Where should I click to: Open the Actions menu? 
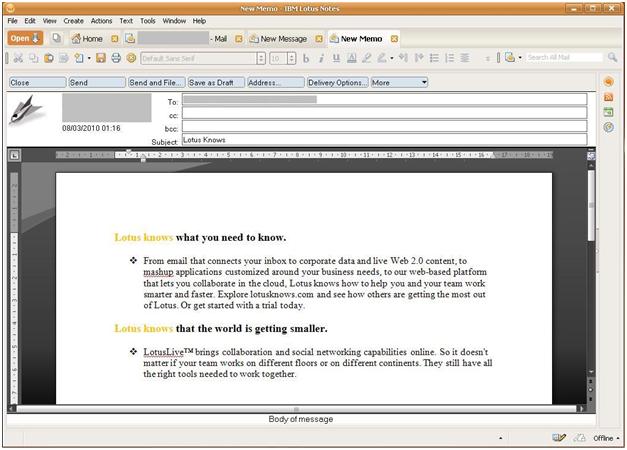(x=101, y=21)
